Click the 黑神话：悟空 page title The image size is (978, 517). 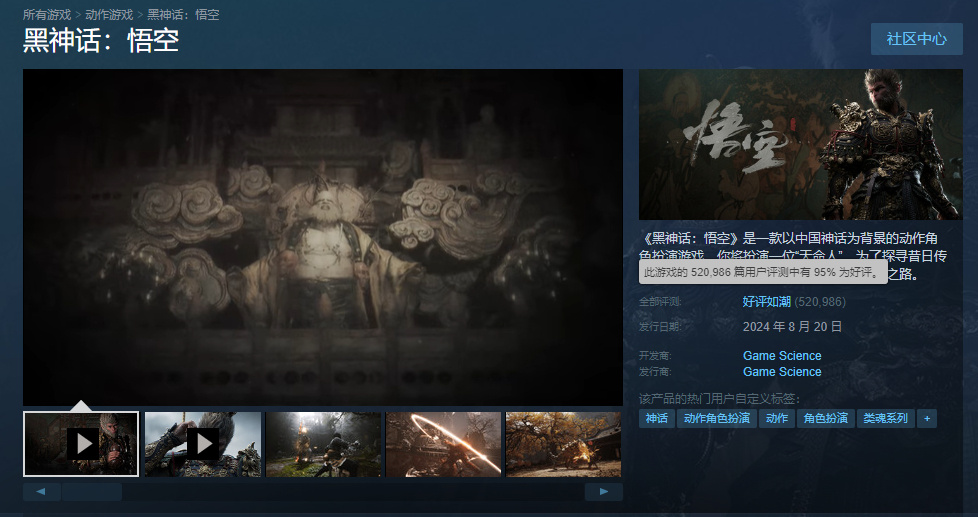coord(101,41)
